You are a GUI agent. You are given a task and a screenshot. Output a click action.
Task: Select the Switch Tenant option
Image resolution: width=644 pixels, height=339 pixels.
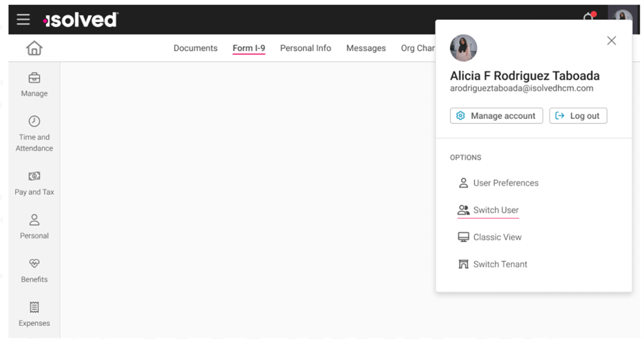[493, 264]
